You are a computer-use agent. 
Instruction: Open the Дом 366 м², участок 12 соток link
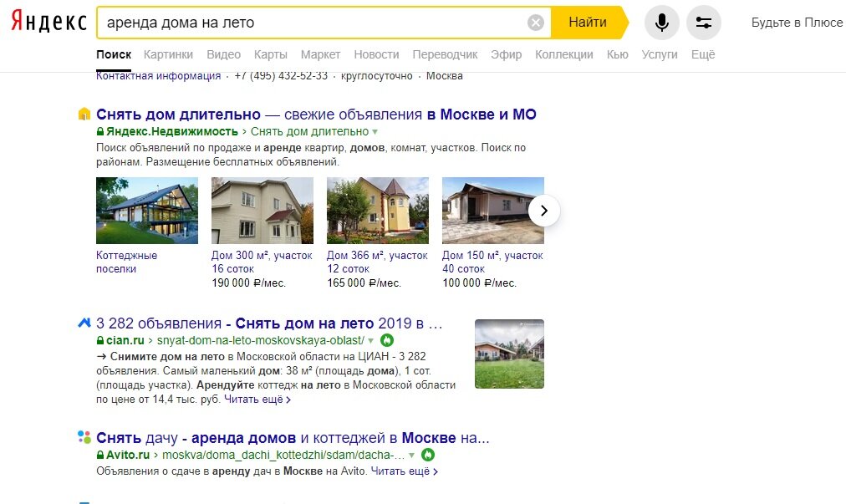(x=377, y=262)
